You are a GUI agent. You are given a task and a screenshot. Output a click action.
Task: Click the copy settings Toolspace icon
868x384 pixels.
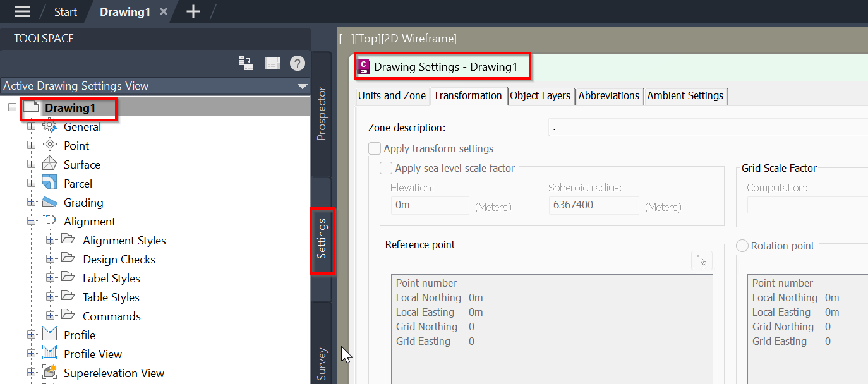click(246, 63)
